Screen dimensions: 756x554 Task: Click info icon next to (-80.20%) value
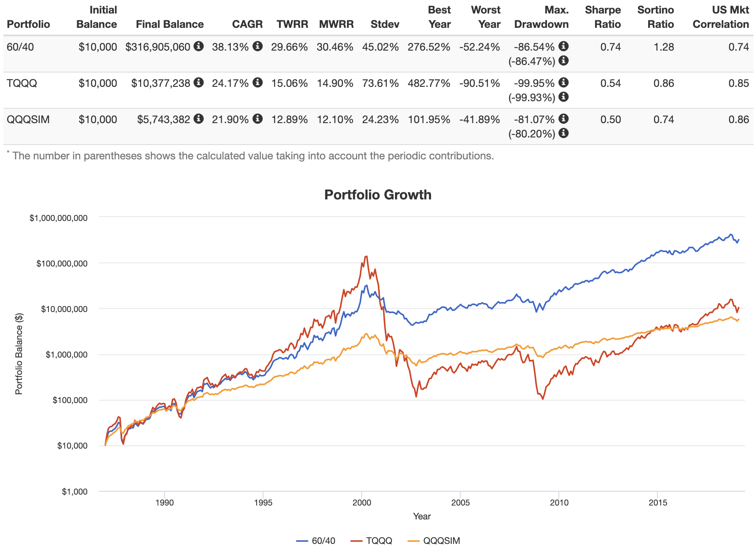click(563, 133)
